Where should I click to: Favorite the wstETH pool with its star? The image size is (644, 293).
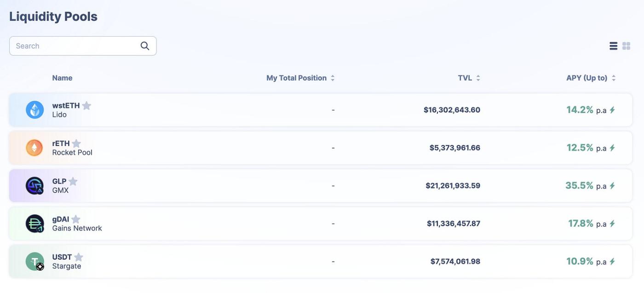[86, 106]
